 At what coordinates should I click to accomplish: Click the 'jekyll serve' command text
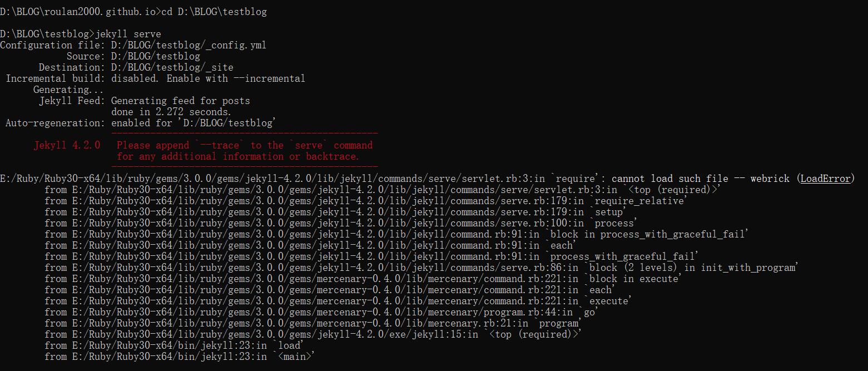[128, 34]
